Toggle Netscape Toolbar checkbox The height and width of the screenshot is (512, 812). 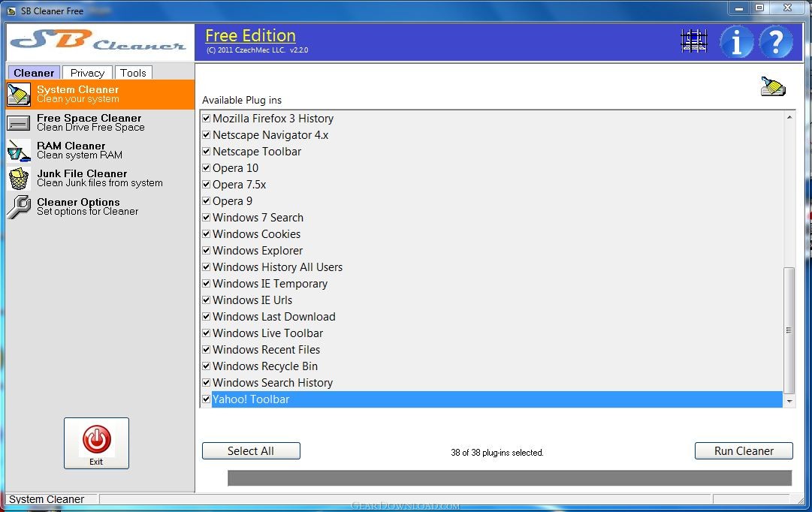206,152
